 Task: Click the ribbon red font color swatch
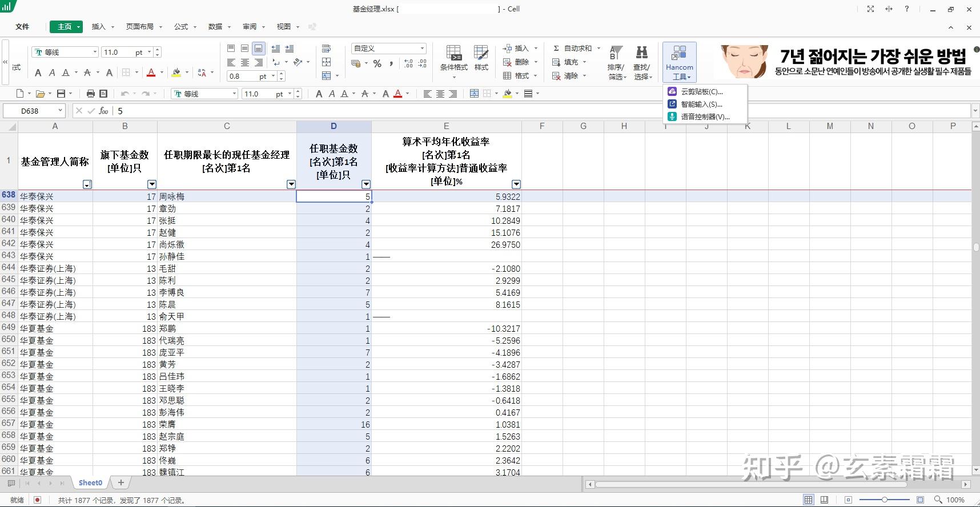pos(151,73)
